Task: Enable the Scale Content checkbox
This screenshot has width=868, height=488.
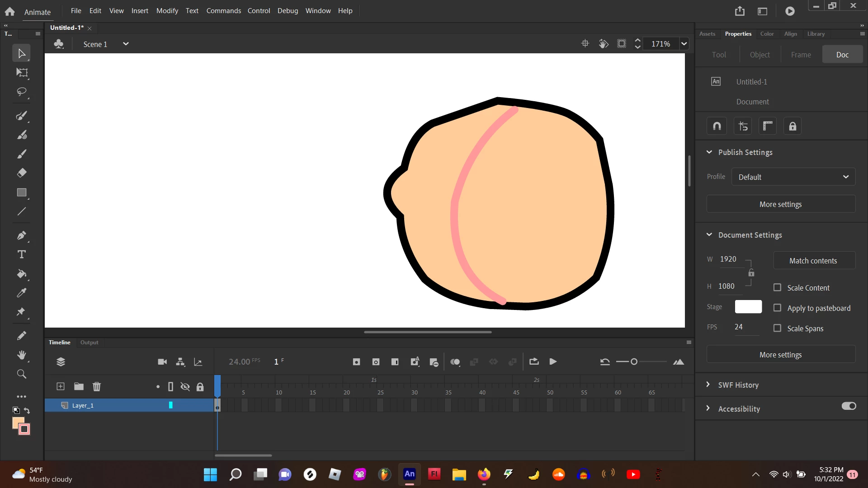Action: click(777, 288)
